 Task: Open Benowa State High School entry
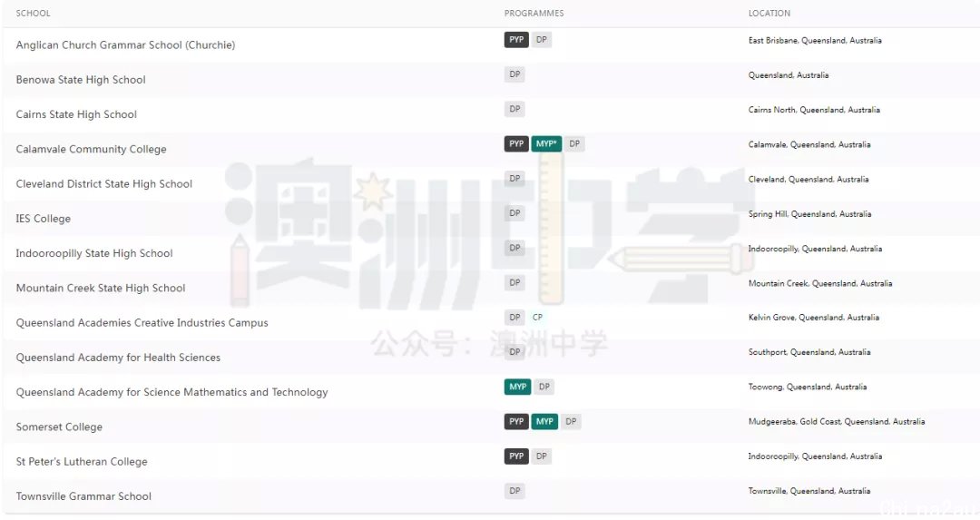point(81,79)
